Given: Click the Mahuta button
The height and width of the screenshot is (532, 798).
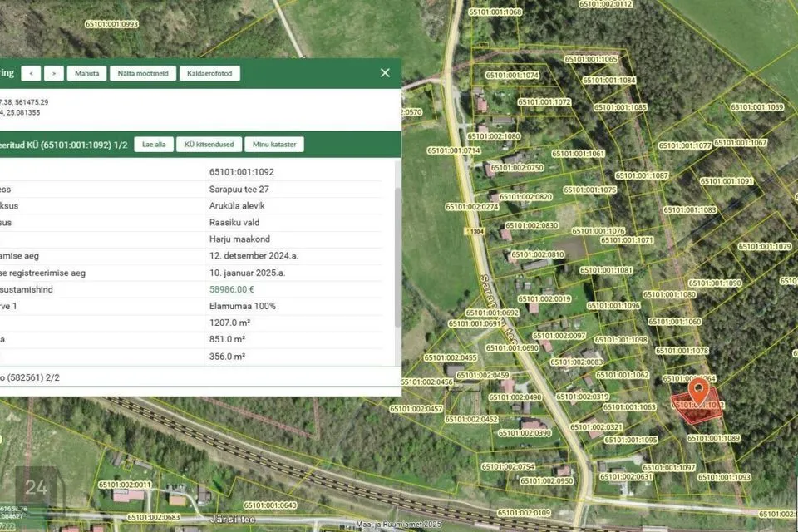Looking at the screenshot, I should (87, 73).
